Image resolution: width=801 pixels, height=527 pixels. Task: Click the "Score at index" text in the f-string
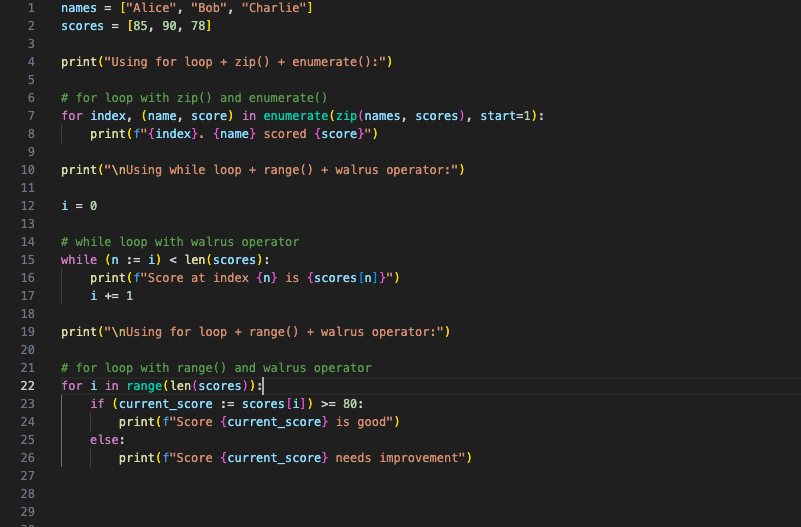198,278
